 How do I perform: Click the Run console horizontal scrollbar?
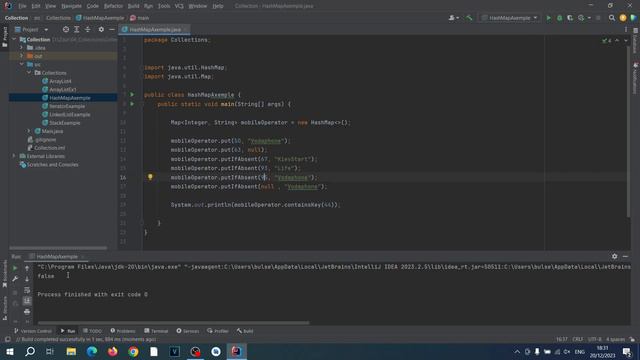pos(173,323)
